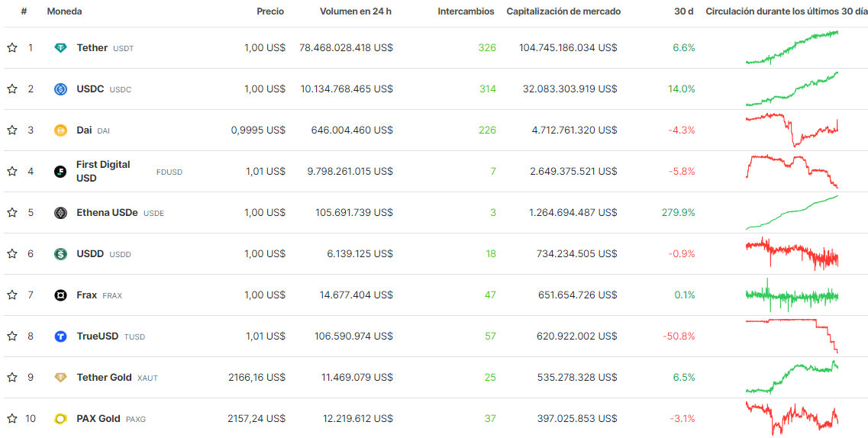Click the TrueUSD 30-day circulation chart

[792, 337]
